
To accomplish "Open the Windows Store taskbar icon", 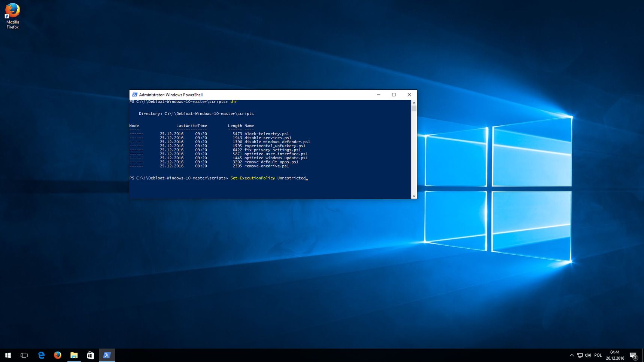I will coord(90,355).
